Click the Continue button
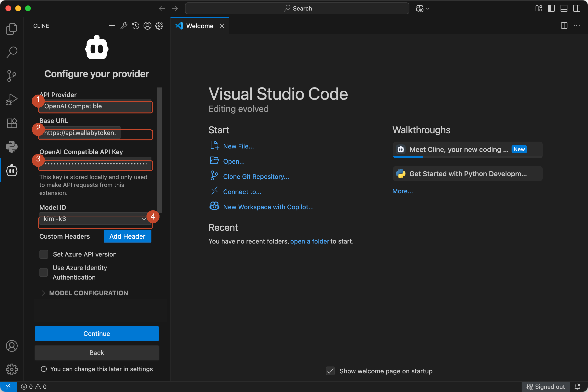 [97, 333]
